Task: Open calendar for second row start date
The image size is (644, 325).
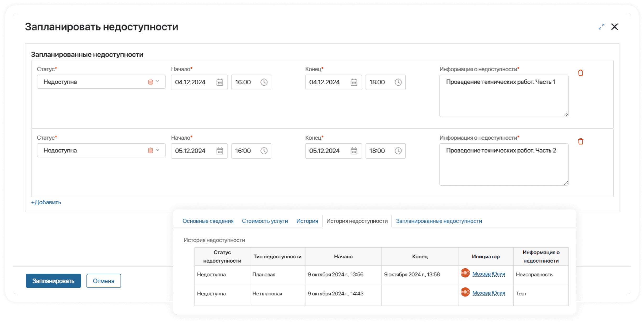Action: coord(219,151)
